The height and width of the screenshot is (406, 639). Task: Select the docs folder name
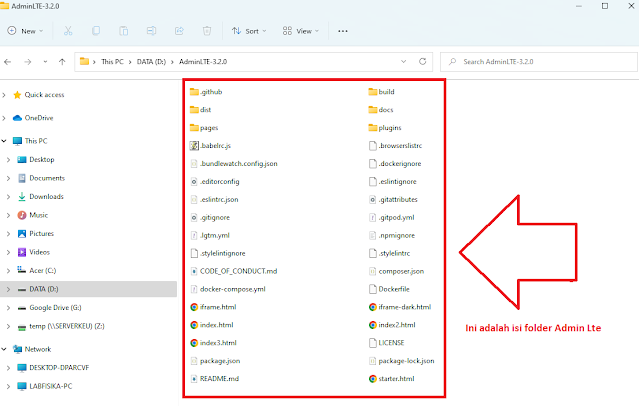click(386, 110)
